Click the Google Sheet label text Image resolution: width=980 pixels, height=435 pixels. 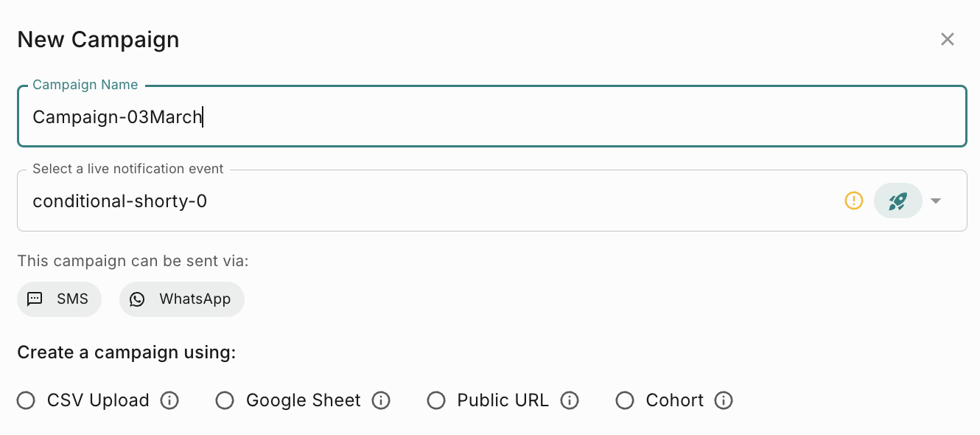(304, 400)
